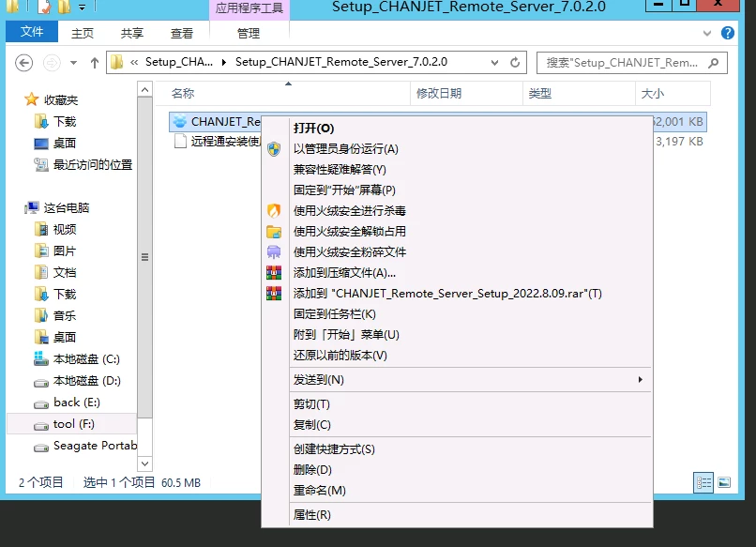Switch to large icons view in status bar

click(724, 482)
